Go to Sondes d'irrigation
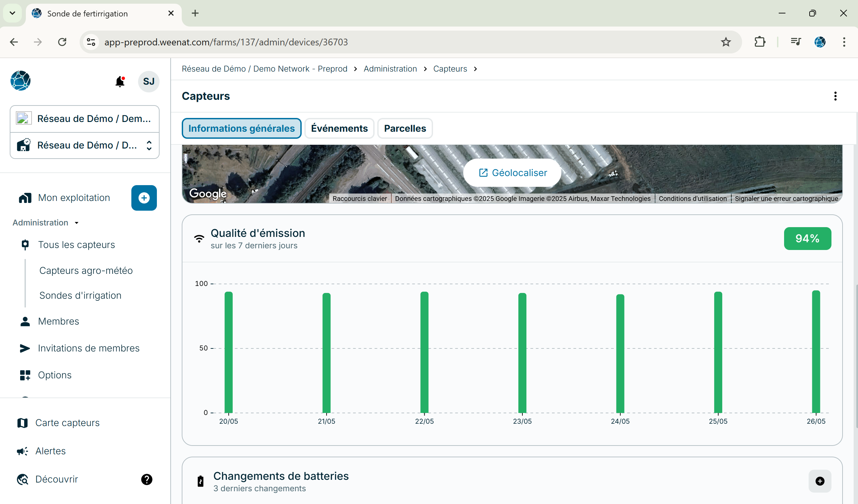Viewport: 858px width, 504px height. (80, 295)
